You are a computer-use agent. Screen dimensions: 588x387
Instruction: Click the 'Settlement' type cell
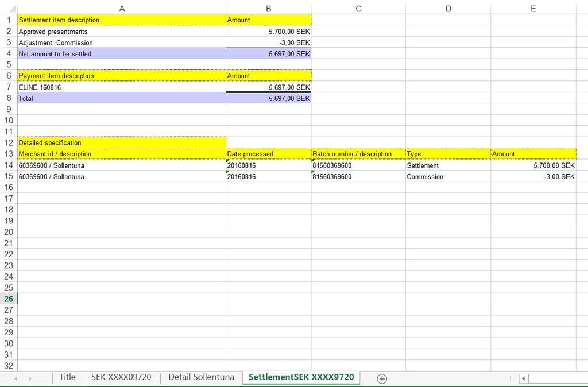click(448, 165)
